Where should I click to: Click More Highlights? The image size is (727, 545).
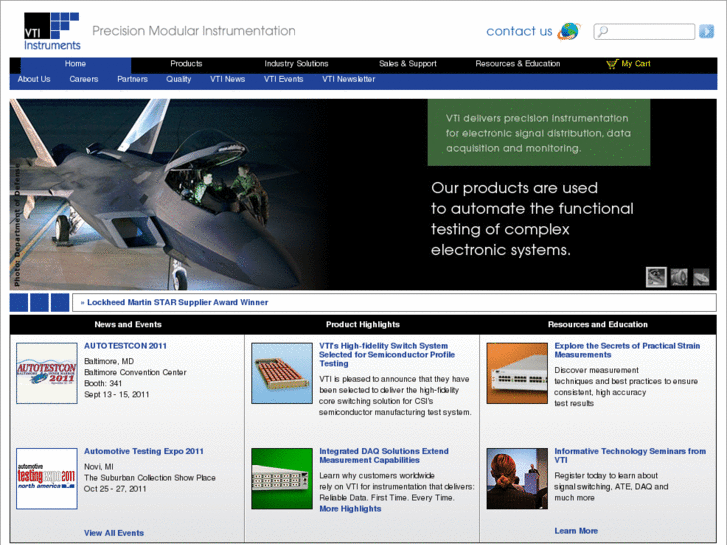[x=350, y=509]
